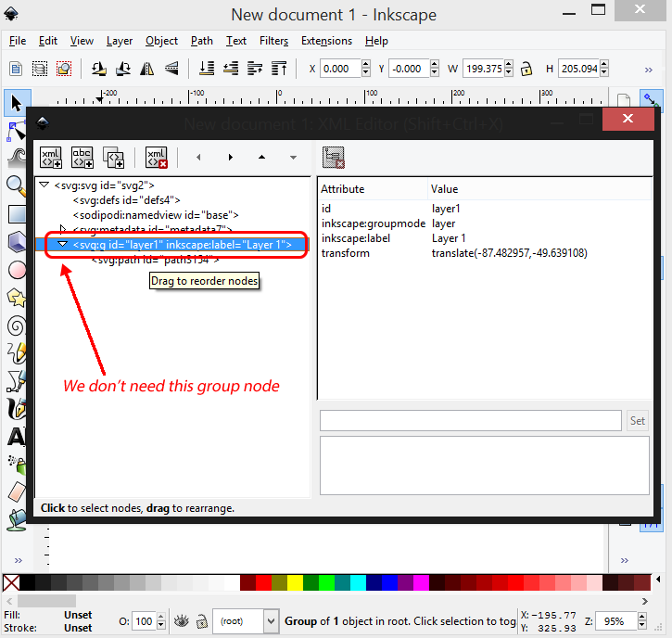
Task: Click the Delete node icon
Action: [x=157, y=158]
